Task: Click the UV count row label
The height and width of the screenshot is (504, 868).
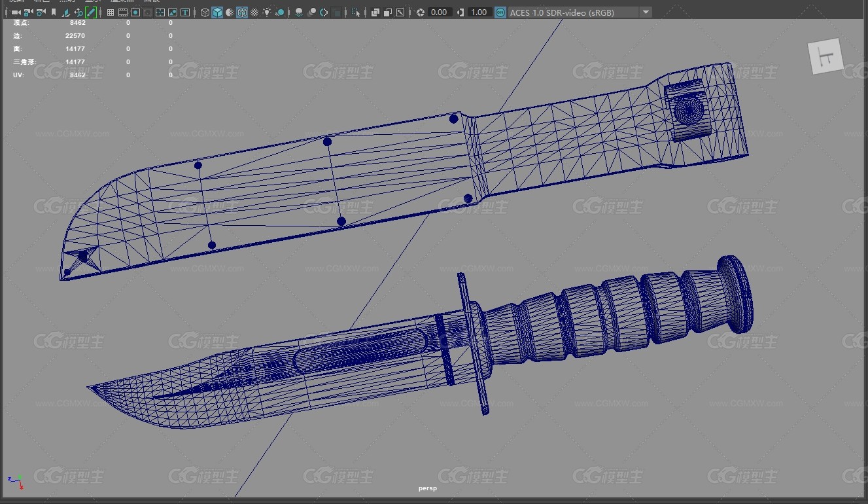Action: (18, 75)
